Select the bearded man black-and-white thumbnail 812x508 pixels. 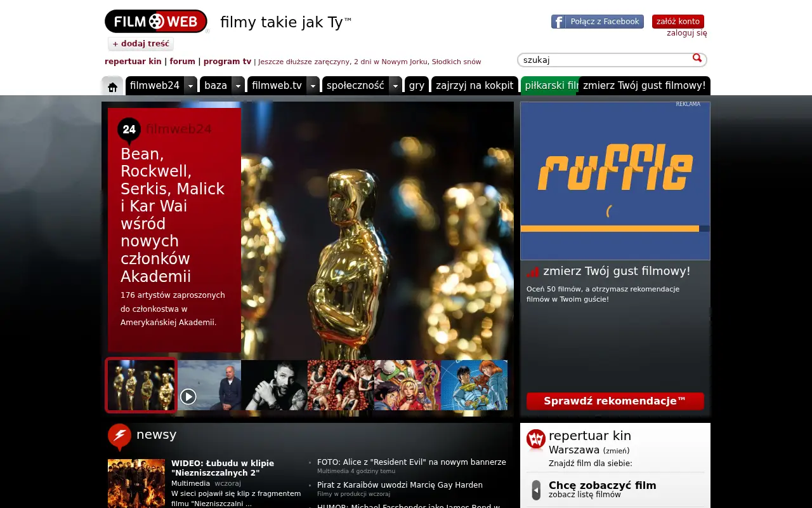(274, 385)
